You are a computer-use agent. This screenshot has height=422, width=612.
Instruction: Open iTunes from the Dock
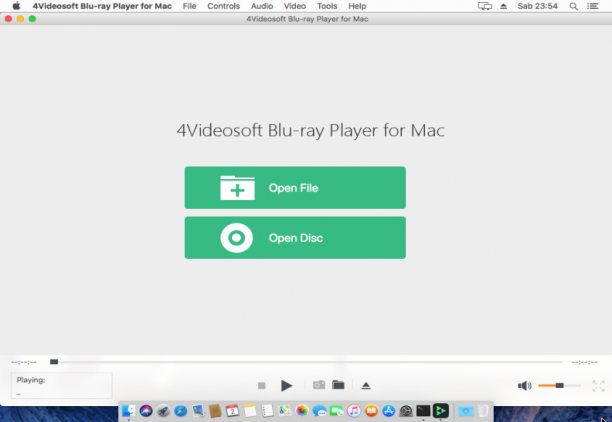tap(354, 411)
